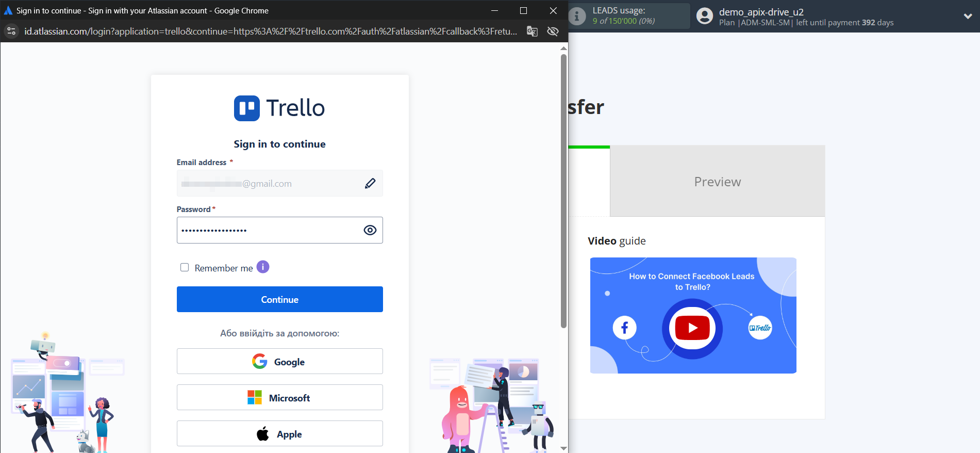Open the user profile avatar icon

pyautogui.click(x=704, y=16)
